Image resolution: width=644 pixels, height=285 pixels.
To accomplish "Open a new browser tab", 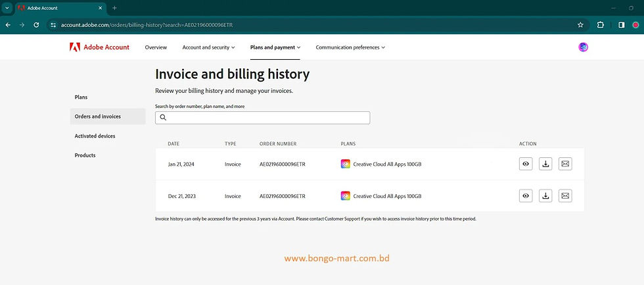I will 114,8.
